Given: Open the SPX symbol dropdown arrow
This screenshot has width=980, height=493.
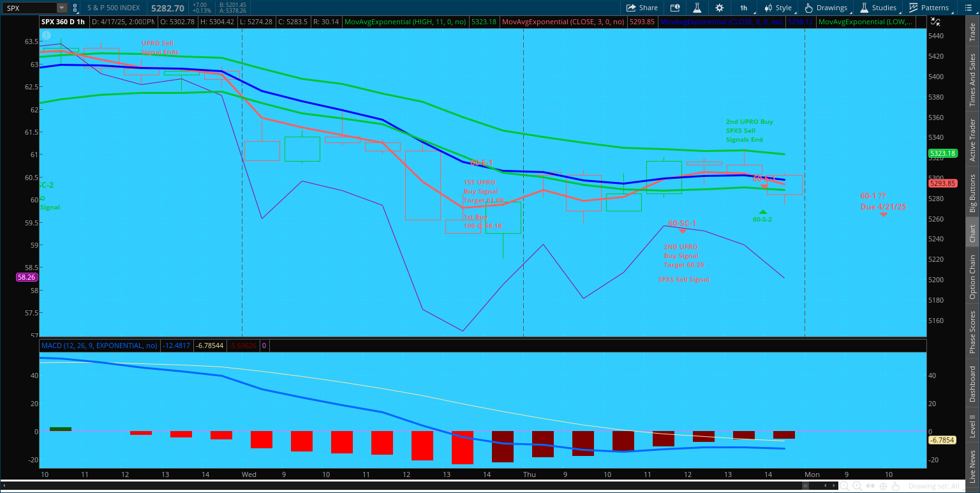Looking at the screenshot, I should pos(61,8).
